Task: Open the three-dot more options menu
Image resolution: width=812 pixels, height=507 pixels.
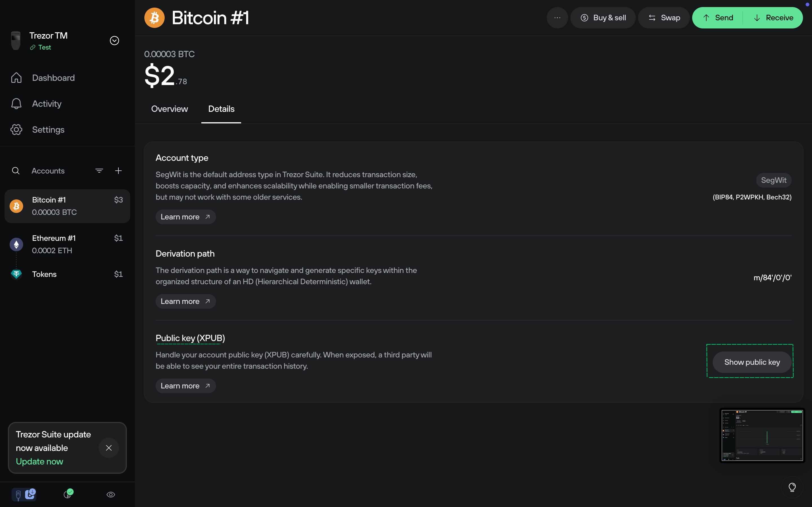Action: 557,18
